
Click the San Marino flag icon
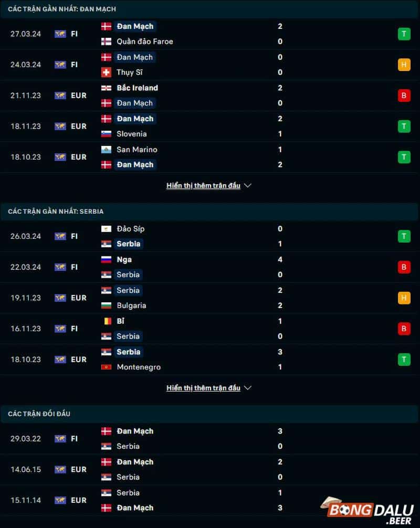point(106,150)
